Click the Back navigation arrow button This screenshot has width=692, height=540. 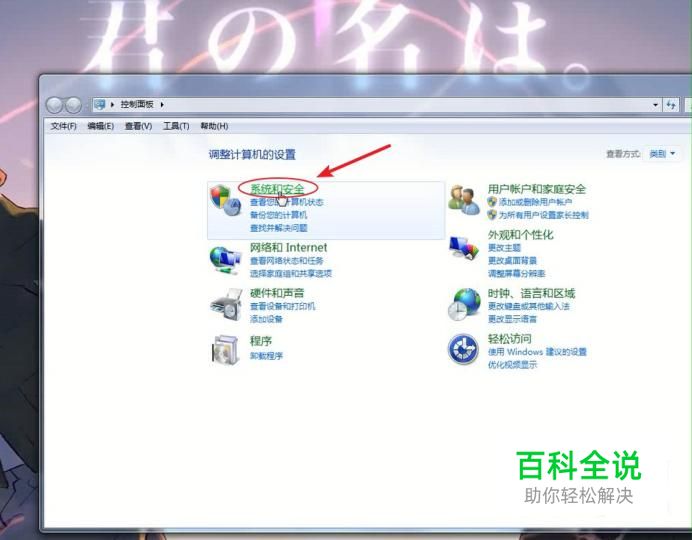[x=54, y=105]
